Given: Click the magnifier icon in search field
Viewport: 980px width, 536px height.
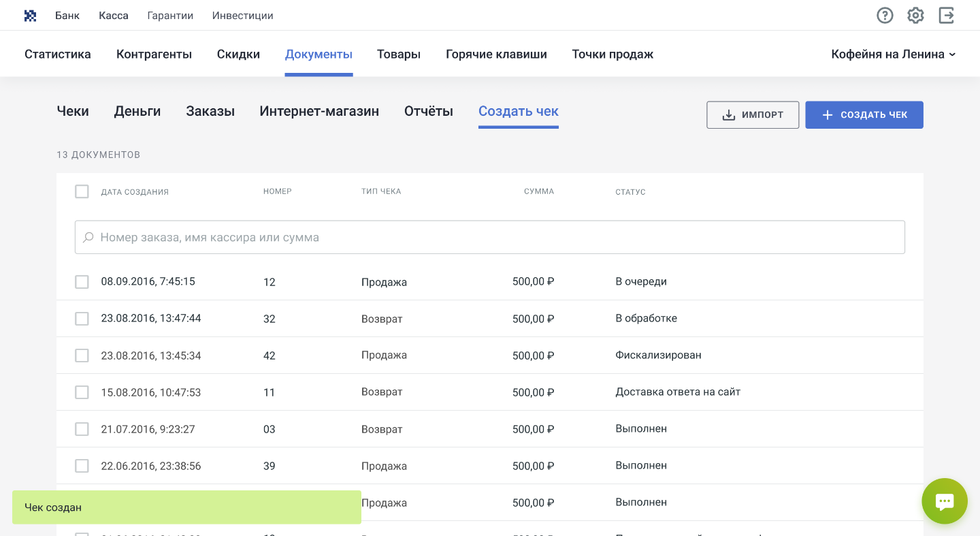Looking at the screenshot, I should (x=88, y=238).
